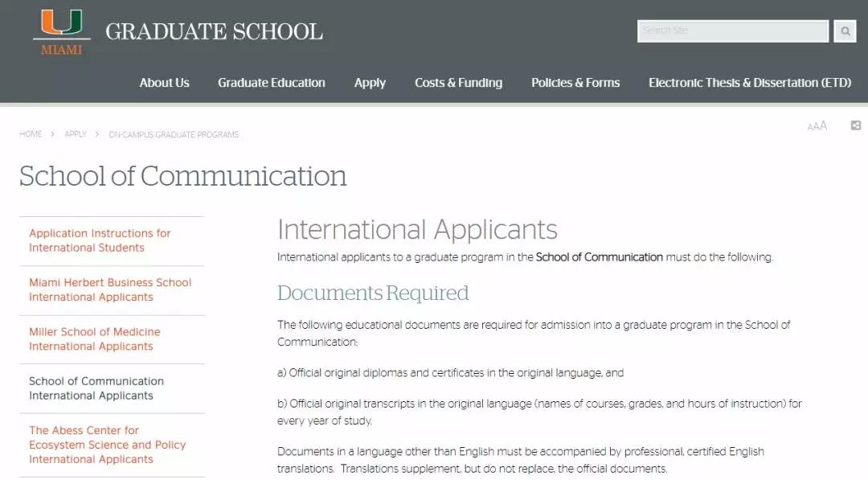
Task: Open Electronic Thesis & Dissertation (ETD) menu
Action: pos(749,83)
